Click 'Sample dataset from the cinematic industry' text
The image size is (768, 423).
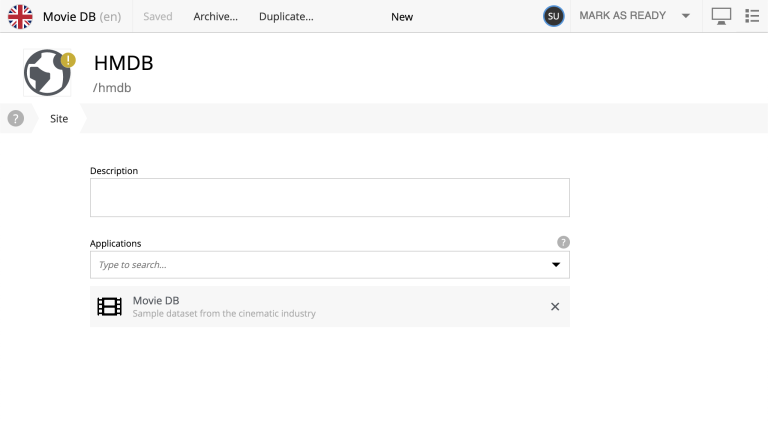224,313
